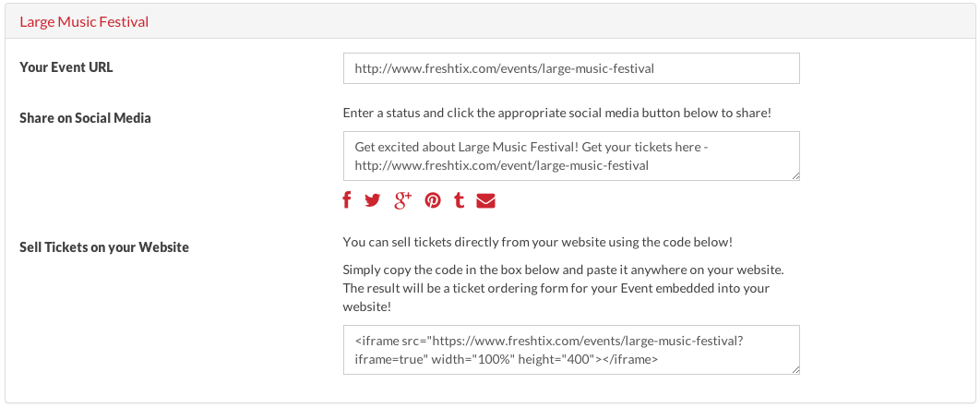The height and width of the screenshot is (408, 980).
Task: Click the Share on Social Media label
Action: [x=85, y=117]
